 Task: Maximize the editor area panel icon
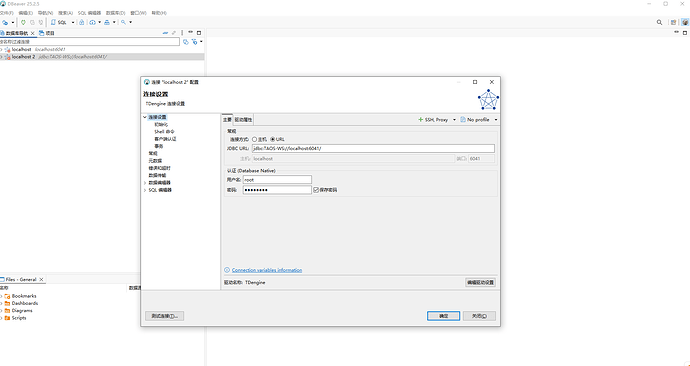tap(685, 33)
